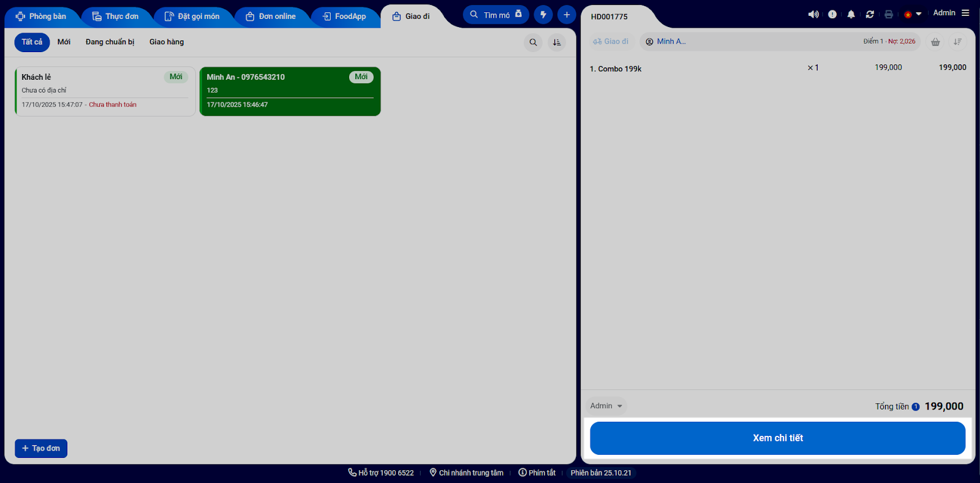Click the Tìm món search field

point(496,15)
